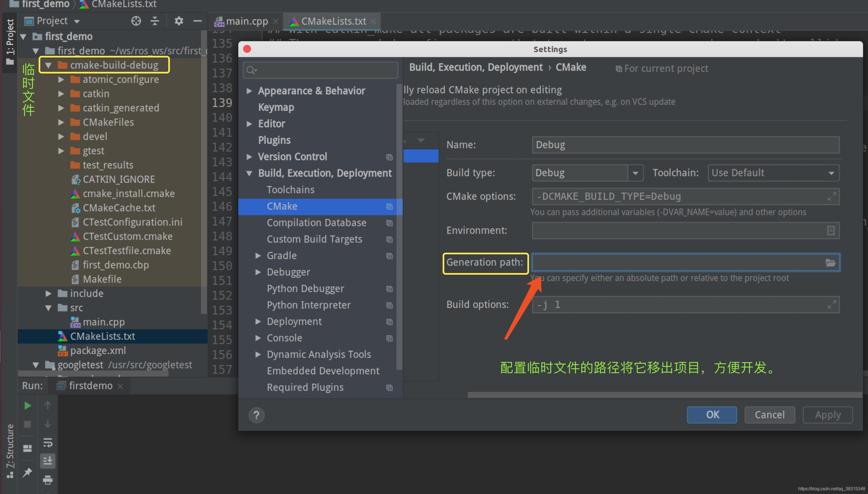This screenshot has width=868, height=494.
Task: Click the print icon in Run panel
Action: 47,480
